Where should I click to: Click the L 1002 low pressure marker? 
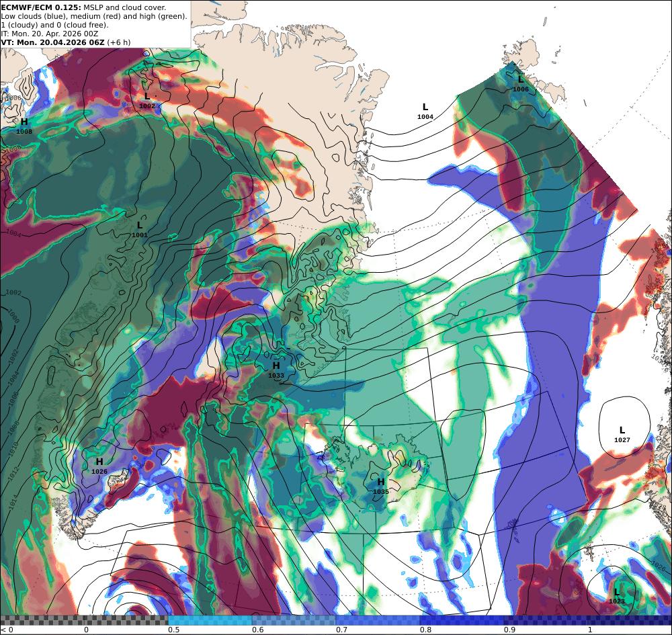[147, 100]
